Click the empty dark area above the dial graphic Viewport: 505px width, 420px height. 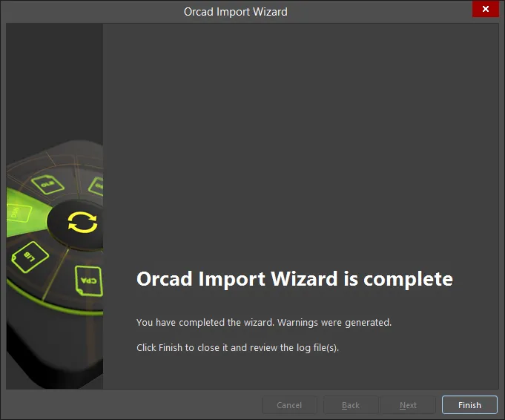(x=54, y=81)
